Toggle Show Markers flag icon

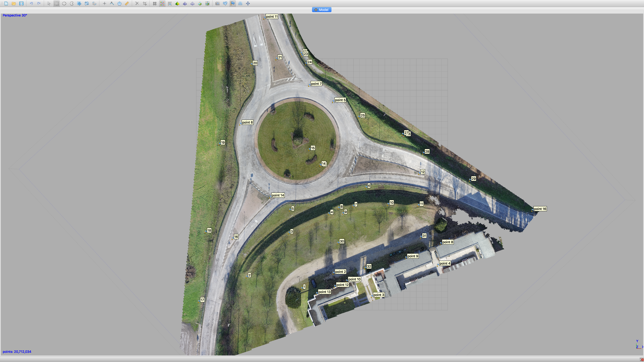pos(233,4)
